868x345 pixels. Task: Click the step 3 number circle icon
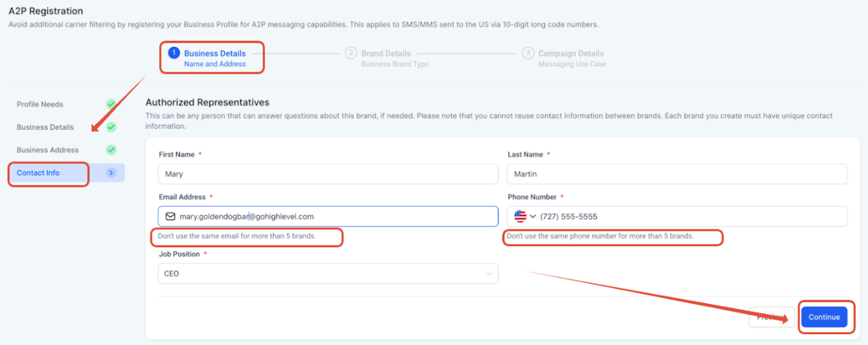527,53
